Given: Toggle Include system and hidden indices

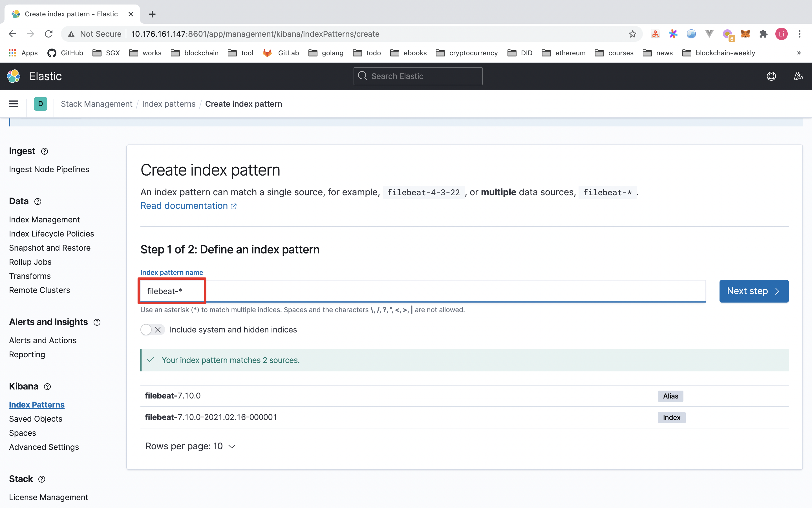Looking at the screenshot, I should click(152, 330).
